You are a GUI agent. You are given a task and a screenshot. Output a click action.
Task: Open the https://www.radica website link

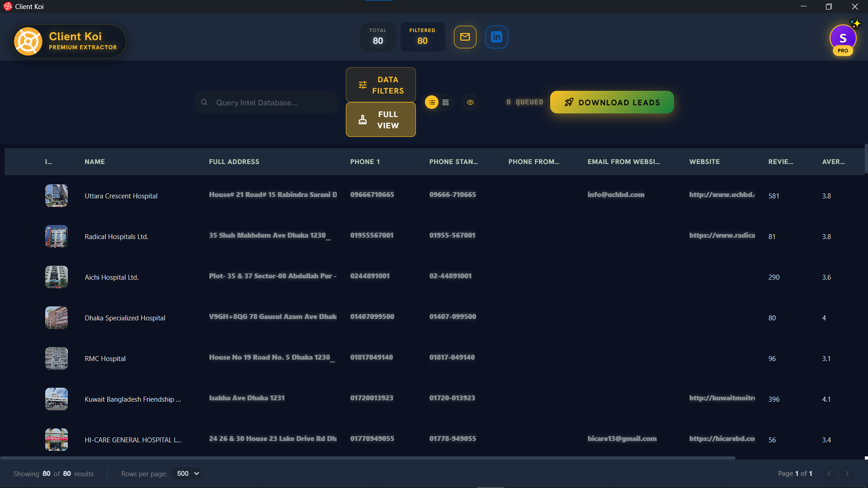722,235
